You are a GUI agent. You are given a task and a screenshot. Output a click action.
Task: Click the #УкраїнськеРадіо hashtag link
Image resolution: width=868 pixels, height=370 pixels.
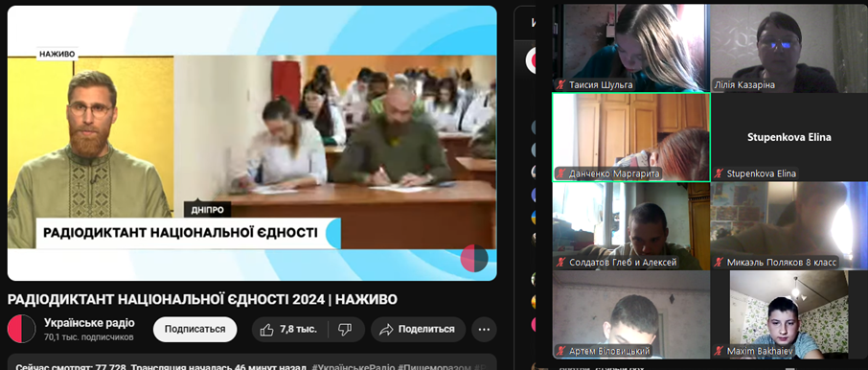354,367
